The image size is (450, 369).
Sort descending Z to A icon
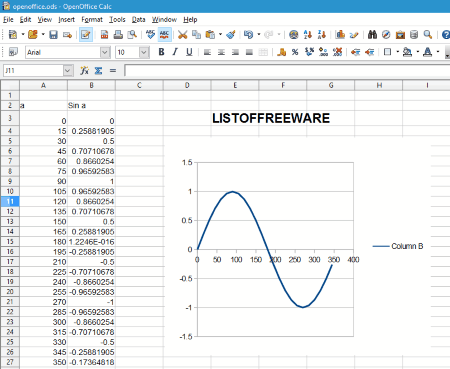tap(322, 34)
